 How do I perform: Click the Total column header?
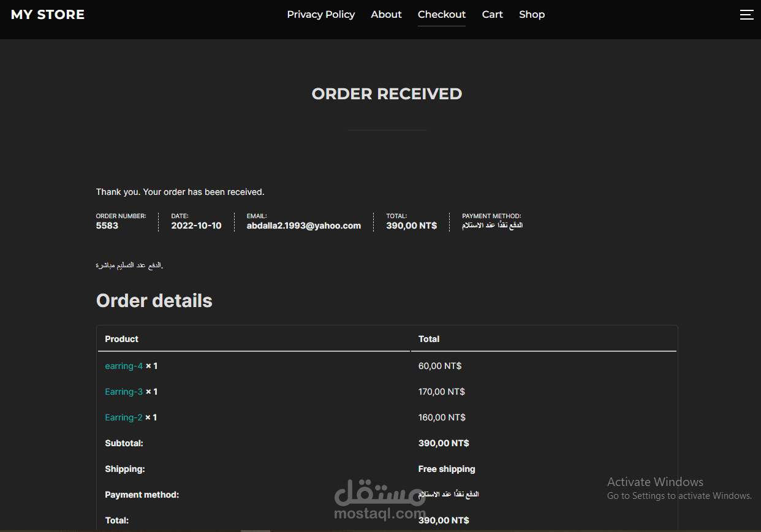tap(429, 339)
